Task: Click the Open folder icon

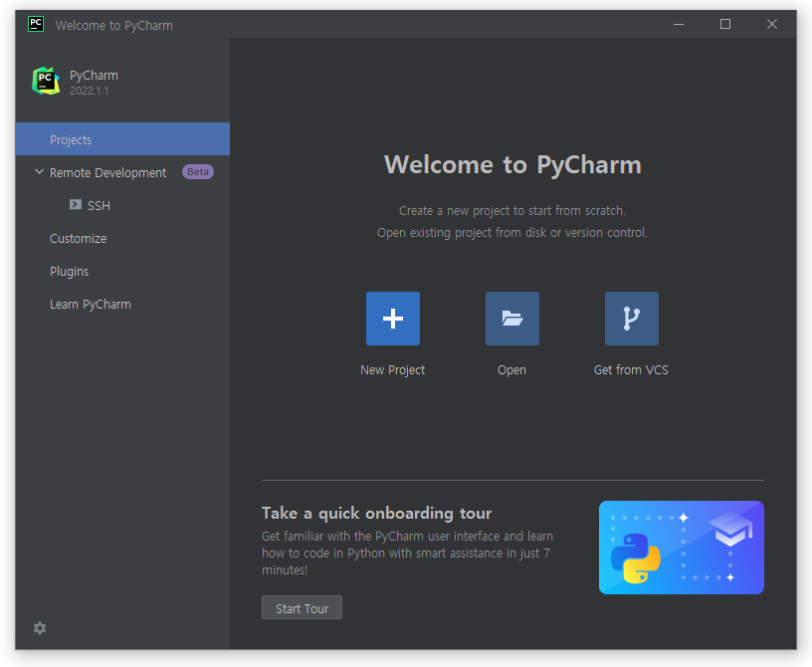Action: (512, 319)
